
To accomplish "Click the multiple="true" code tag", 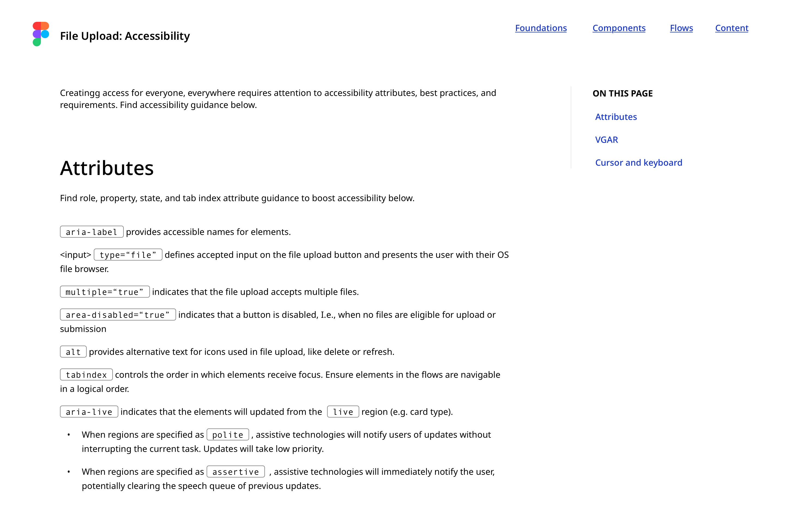I will (105, 292).
